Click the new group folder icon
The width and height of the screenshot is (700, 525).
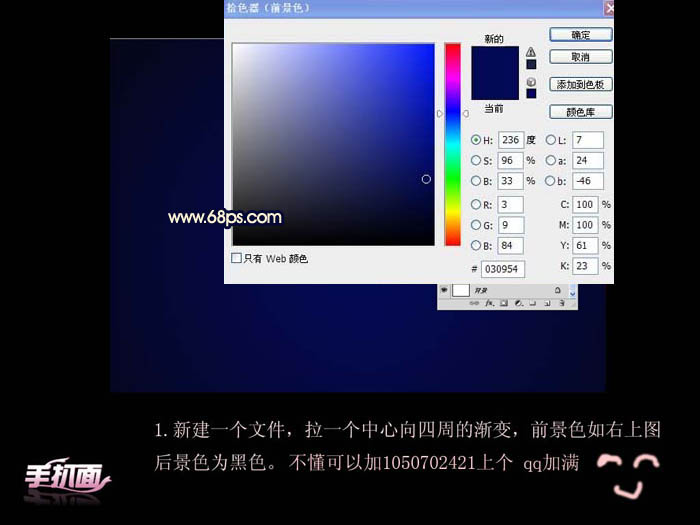[533, 303]
